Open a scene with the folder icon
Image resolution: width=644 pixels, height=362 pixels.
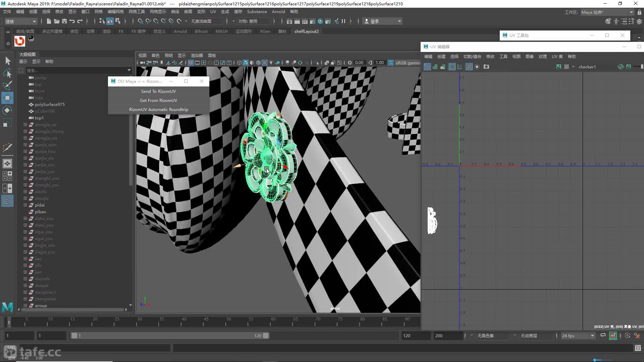(57, 21)
